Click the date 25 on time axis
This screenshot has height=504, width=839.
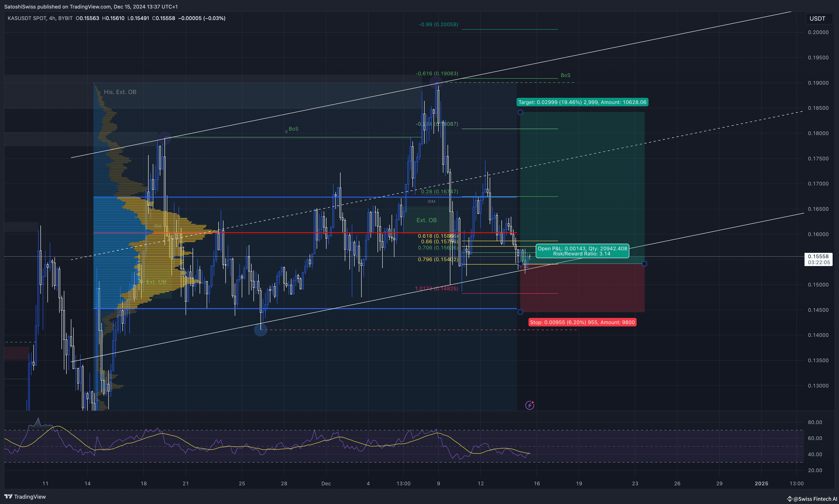coord(242,484)
